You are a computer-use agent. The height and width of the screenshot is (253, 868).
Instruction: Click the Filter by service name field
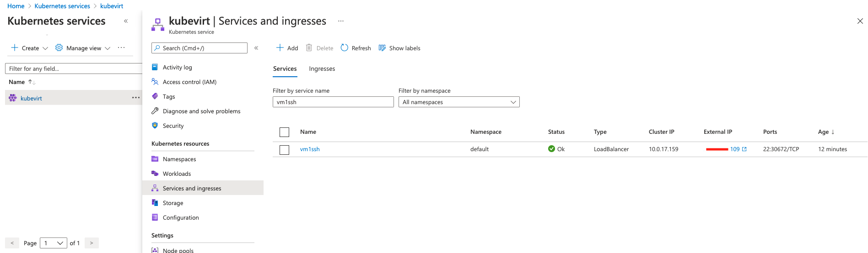click(x=333, y=102)
